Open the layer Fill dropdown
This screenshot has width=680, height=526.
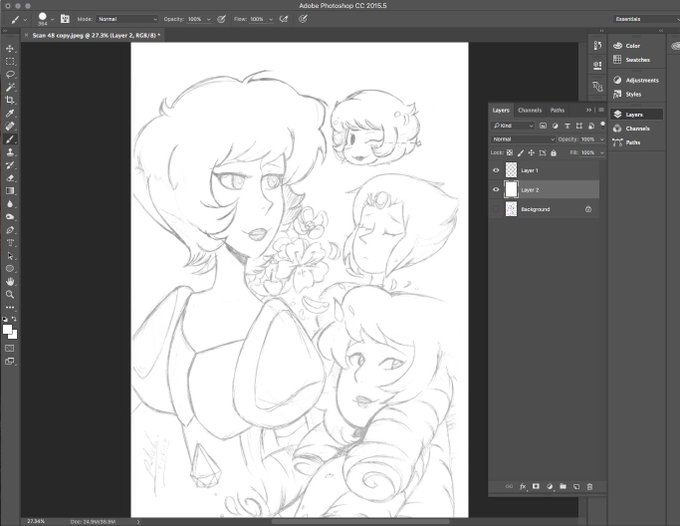coord(602,153)
